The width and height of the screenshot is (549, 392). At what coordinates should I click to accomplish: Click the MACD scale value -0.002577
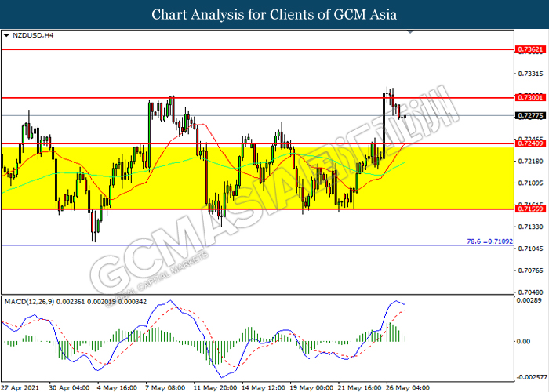tap(531, 377)
